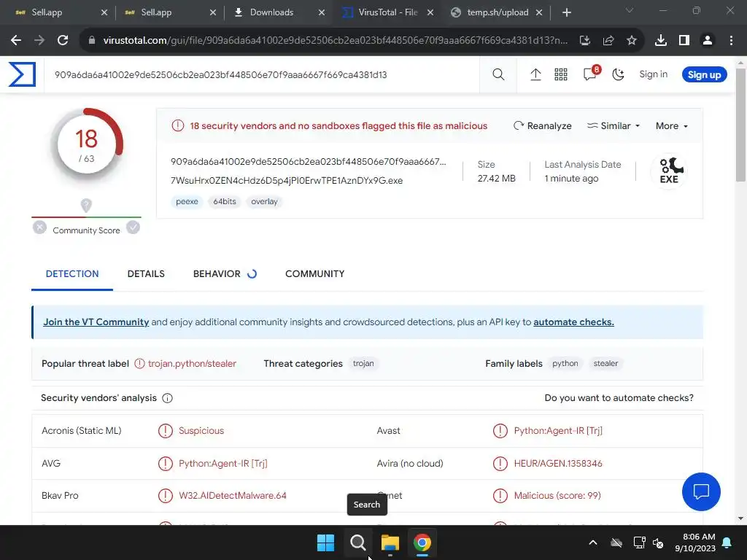Click the trojan threat category tag
This screenshot has width=747, height=560.
[363, 363]
